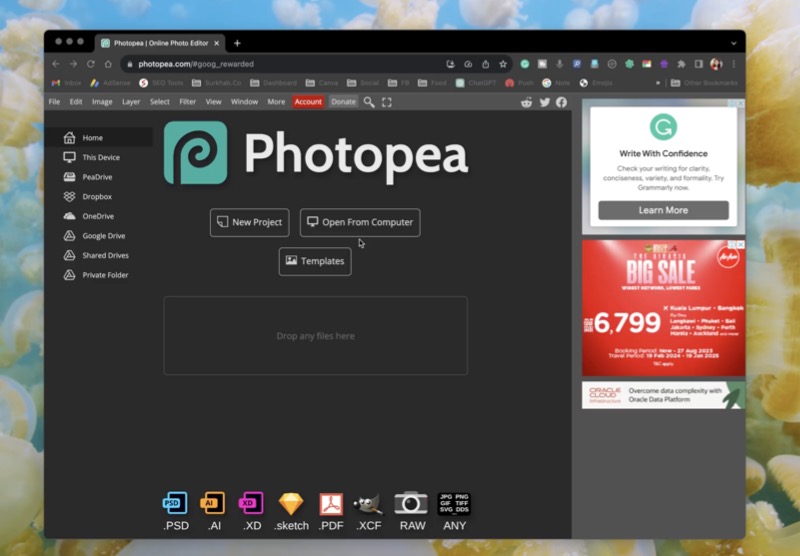Expand the Other Bookmarks folder
The image size is (800, 556).
point(704,83)
